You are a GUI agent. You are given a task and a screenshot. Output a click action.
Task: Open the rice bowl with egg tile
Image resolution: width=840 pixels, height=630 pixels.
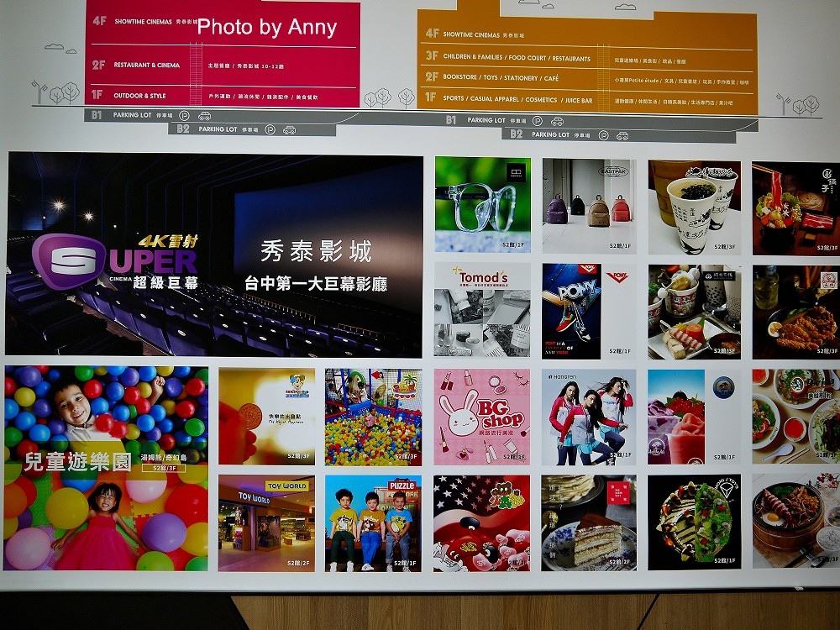point(795,521)
